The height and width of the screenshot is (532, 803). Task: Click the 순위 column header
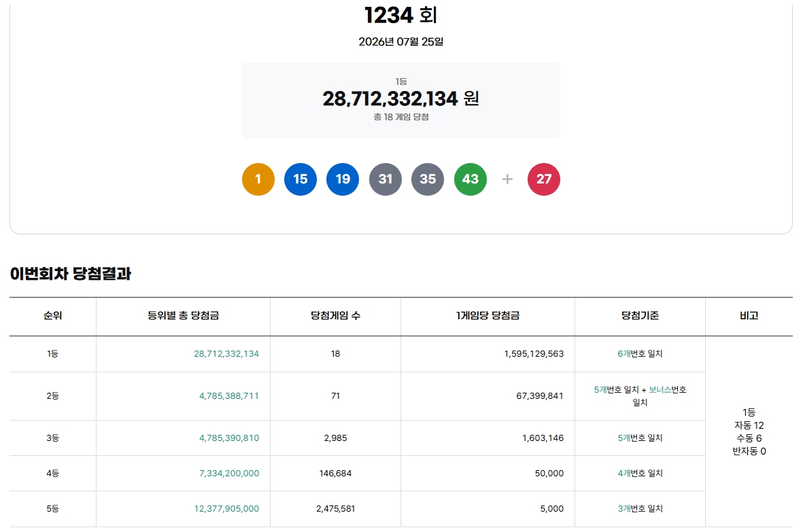click(x=53, y=316)
